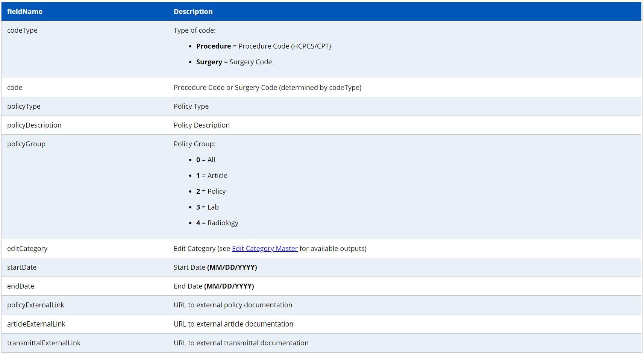Image resolution: width=644 pixels, height=354 pixels.
Task: Click the policyExternalLink field name
Action: 36,305
